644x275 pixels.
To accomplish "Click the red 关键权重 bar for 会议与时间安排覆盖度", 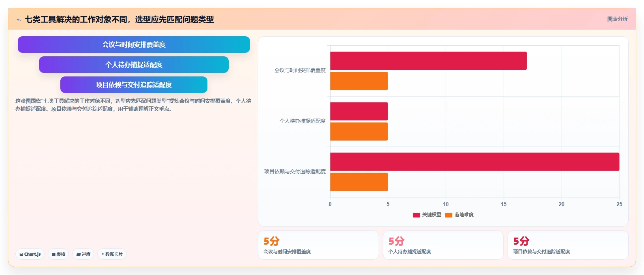I will tap(428, 61).
